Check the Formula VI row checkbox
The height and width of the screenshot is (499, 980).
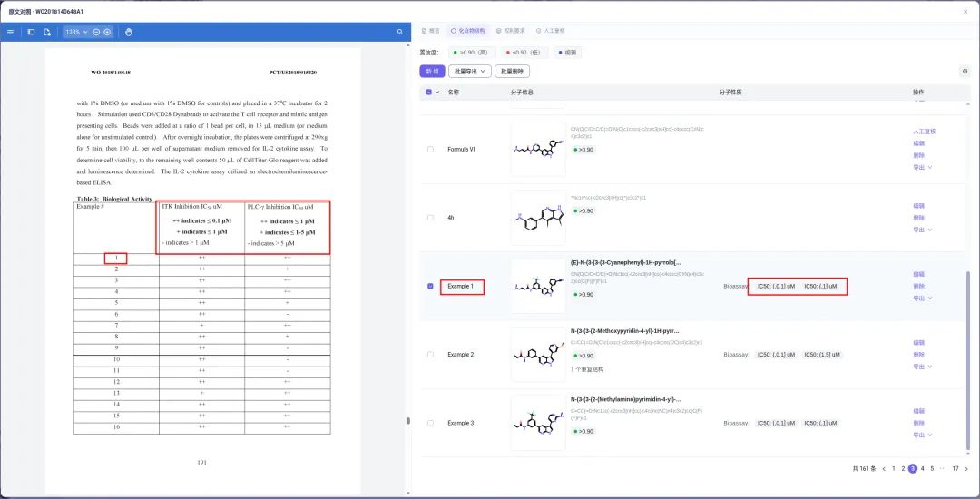click(x=430, y=150)
